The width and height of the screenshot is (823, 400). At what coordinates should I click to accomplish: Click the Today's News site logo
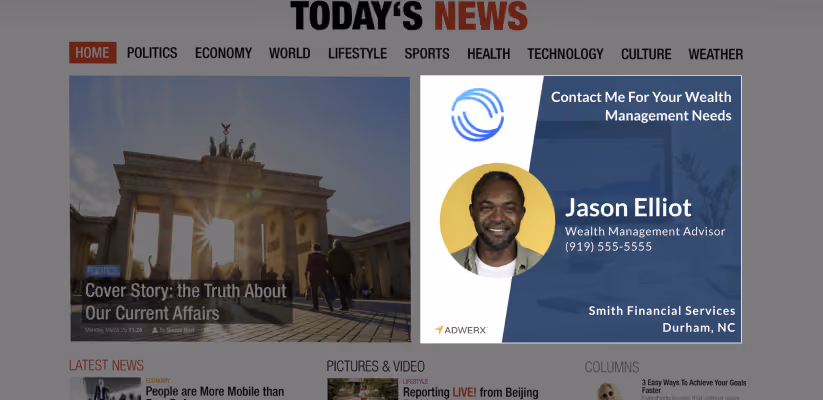point(409,16)
